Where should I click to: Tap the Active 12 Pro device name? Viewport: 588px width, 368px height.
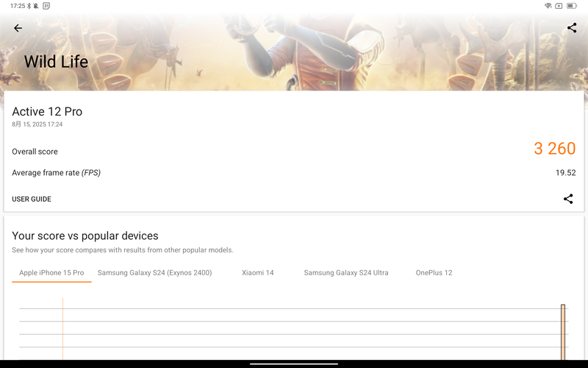[x=47, y=112]
